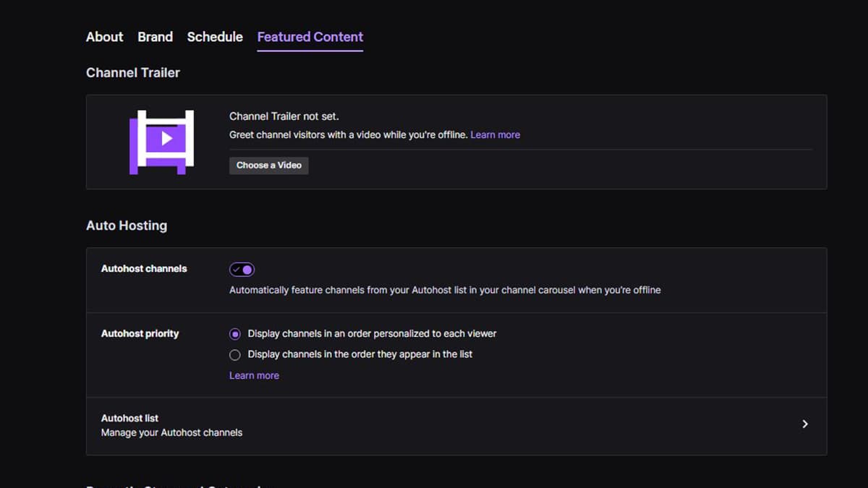Click the radio dot for personalized ordering
The image size is (868, 488).
(x=234, y=334)
